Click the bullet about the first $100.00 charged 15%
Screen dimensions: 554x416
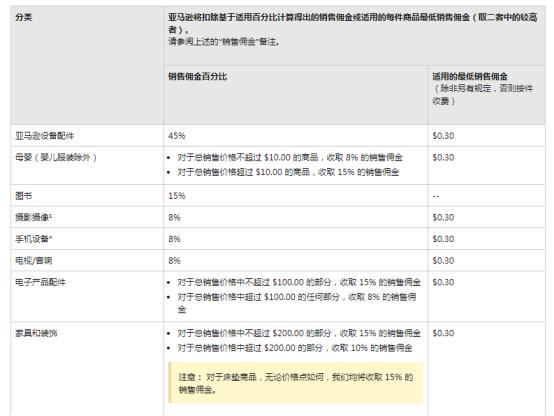[299, 282]
